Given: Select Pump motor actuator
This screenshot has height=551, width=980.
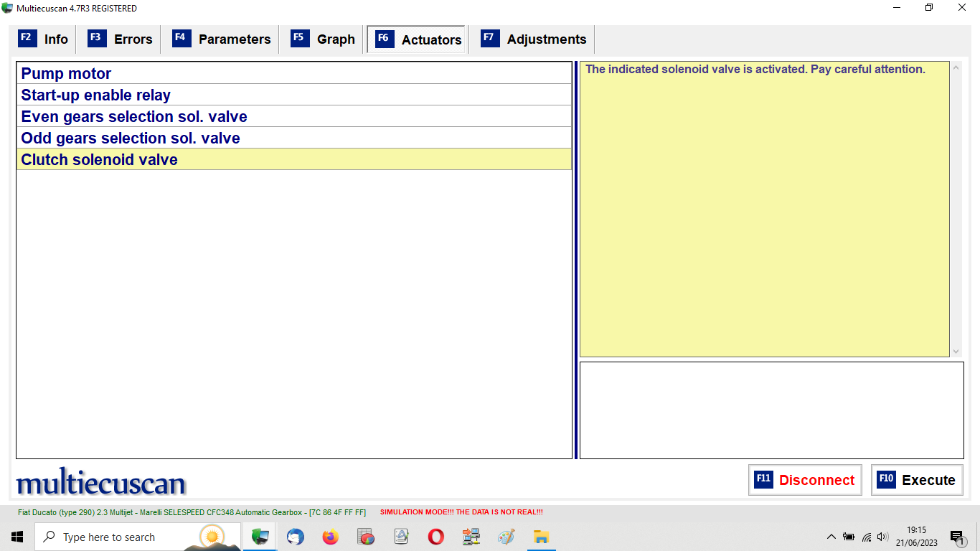Looking at the screenshot, I should tap(294, 73).
